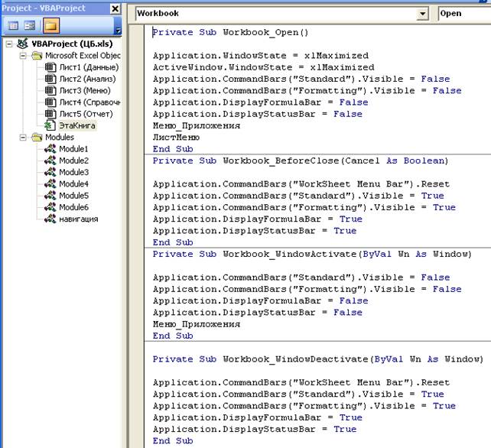491x448 pixels.
Task: Click the View Code icon in Project panel
Action: (x=13, y=26)
